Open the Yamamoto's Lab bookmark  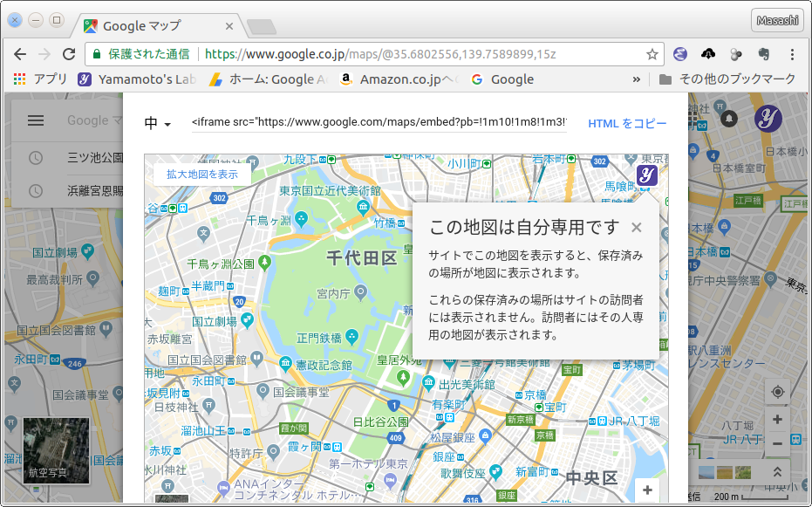(137, 79)
